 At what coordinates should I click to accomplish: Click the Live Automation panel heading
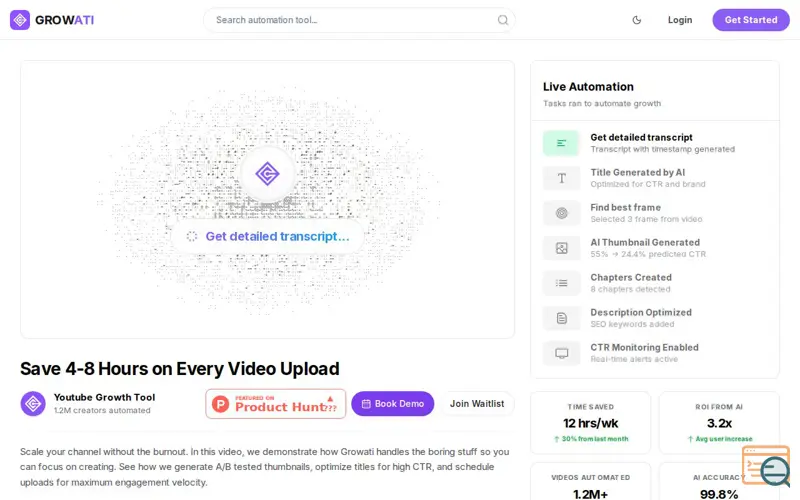(588, 87)
